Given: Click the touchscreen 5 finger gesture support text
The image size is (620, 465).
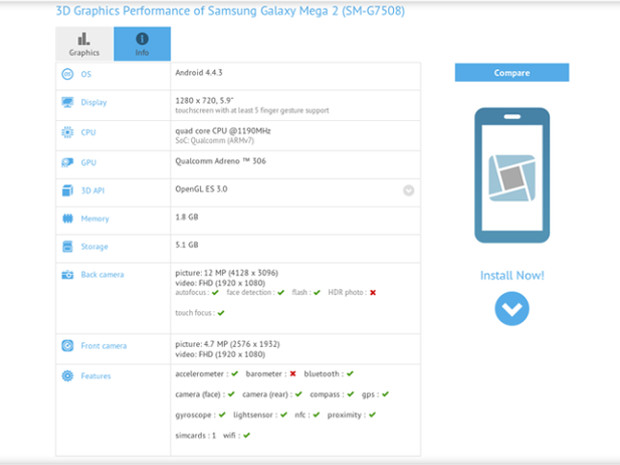Looking at the screenshot, I should 252,111.
